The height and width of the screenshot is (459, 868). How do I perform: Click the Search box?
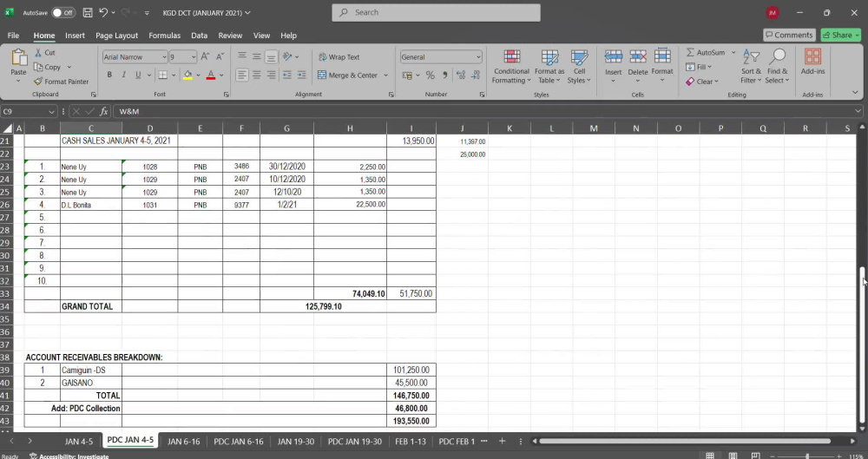click(437, 12)
